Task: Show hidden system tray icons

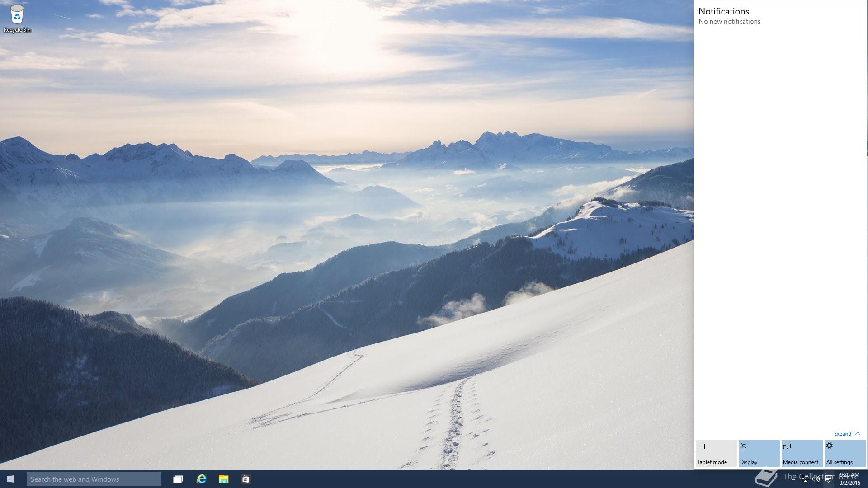Action: (x=793, y=479)
